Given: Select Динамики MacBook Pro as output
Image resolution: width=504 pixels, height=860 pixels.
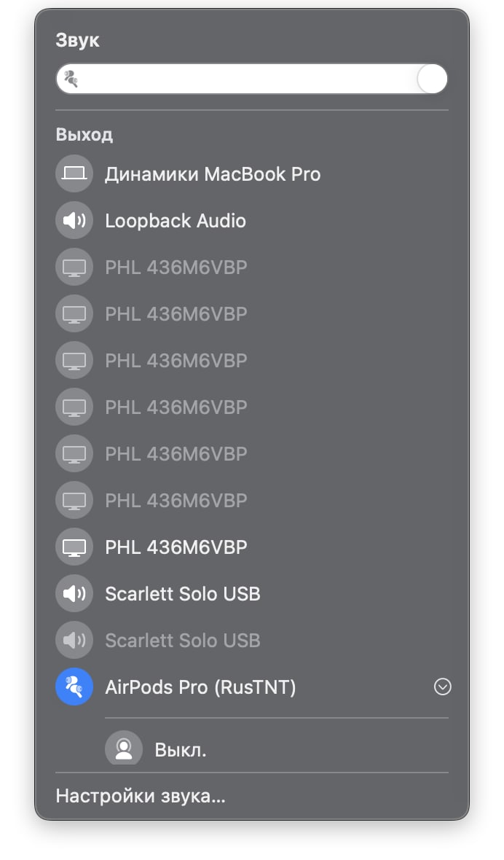Looking at the screenshot, I should tap(213, 174).
